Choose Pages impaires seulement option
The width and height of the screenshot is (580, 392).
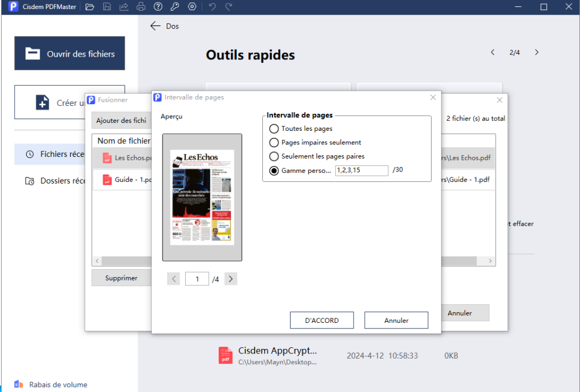point(274,143)
